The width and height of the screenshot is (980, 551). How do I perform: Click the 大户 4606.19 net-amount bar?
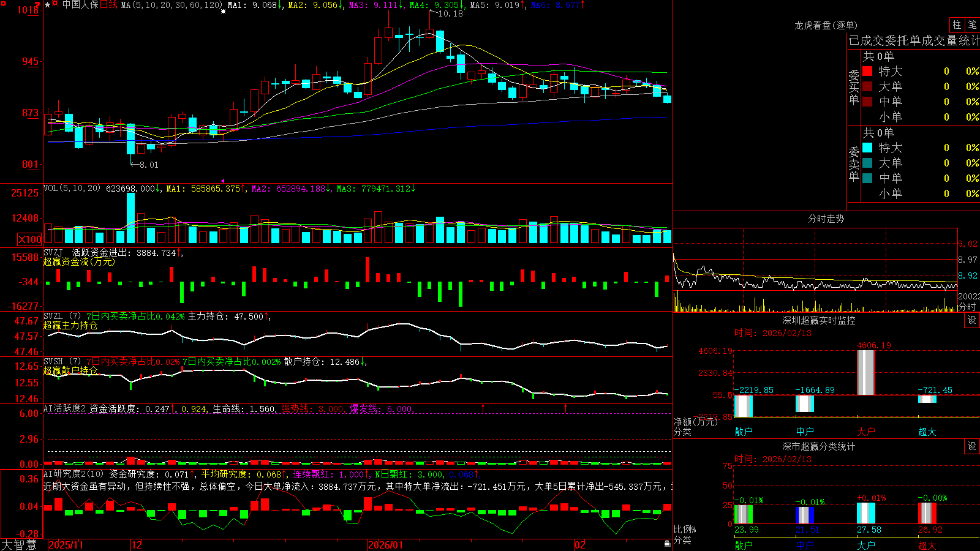(865, 372)
